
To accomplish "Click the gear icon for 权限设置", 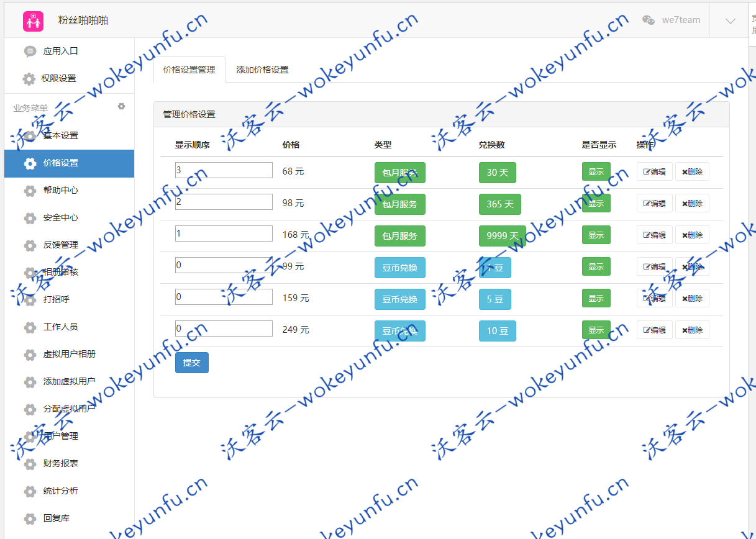I will click(29, 79).
